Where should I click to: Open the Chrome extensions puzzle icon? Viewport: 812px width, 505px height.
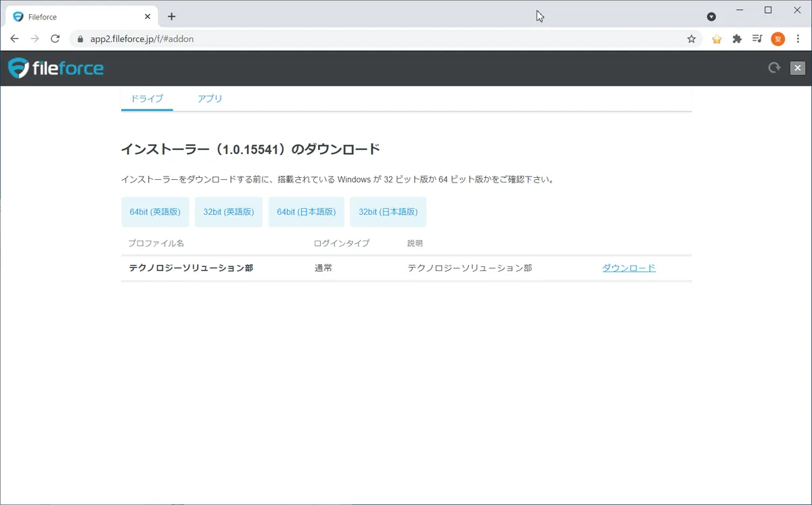737,39
